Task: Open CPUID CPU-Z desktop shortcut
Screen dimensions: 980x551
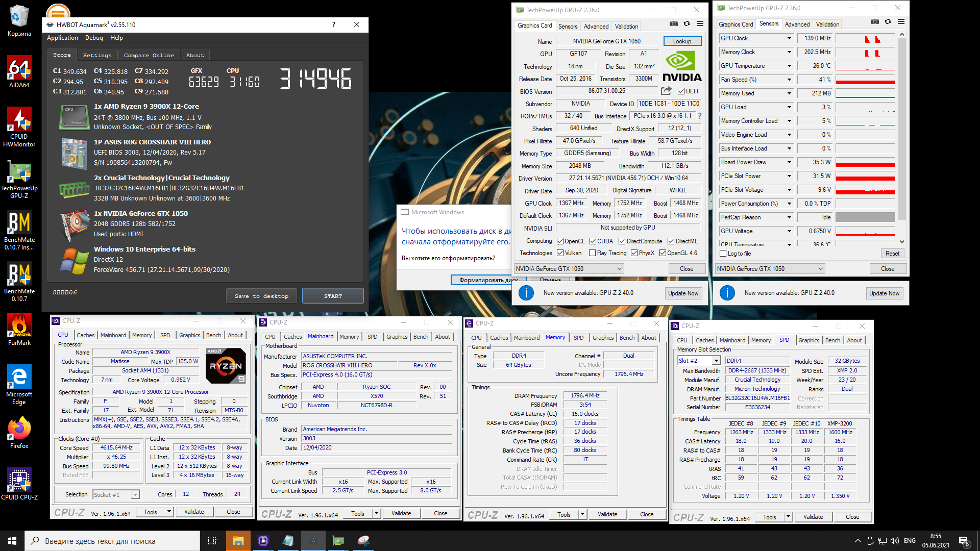Action: pos(19,484)
